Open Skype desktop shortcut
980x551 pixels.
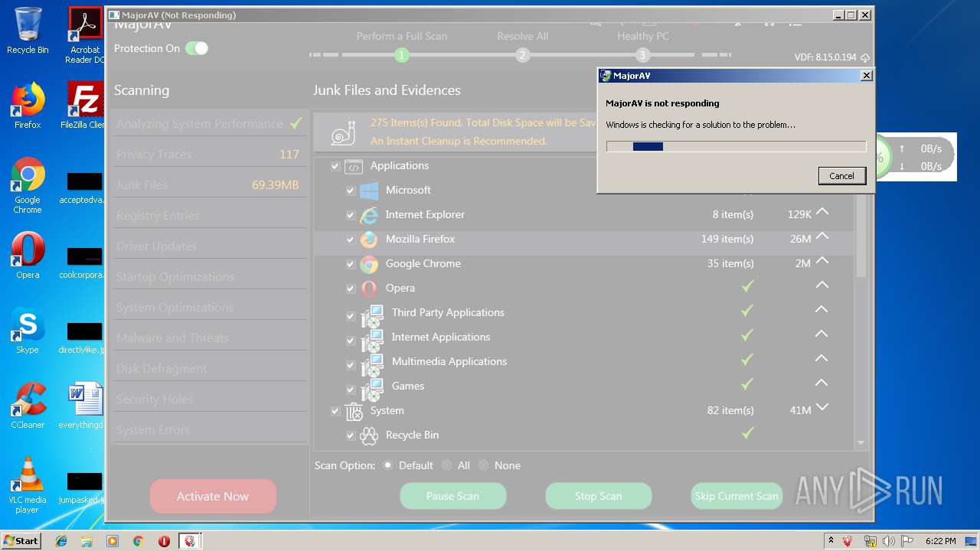[28, 331]
